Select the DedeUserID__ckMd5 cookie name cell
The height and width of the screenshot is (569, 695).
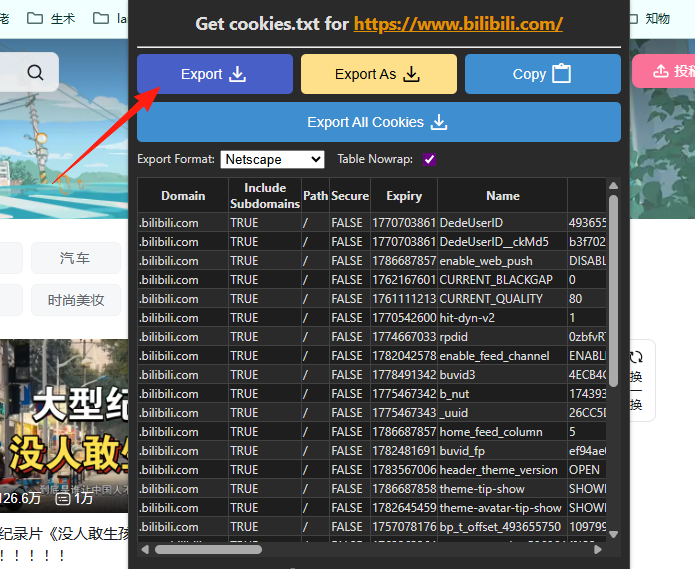click(503, 242)
